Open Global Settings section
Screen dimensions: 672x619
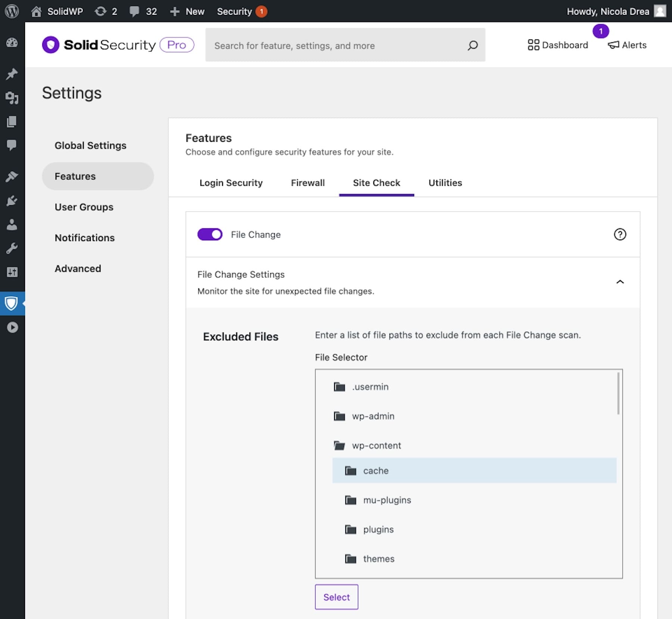pos(90,146)
